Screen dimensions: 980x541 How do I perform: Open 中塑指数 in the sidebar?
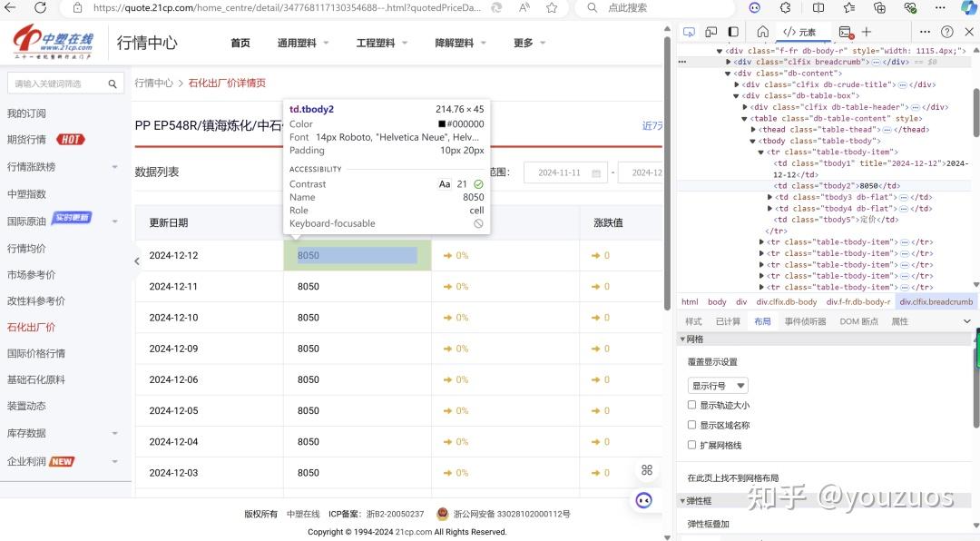pyautogui.click(x=26, y=194)
